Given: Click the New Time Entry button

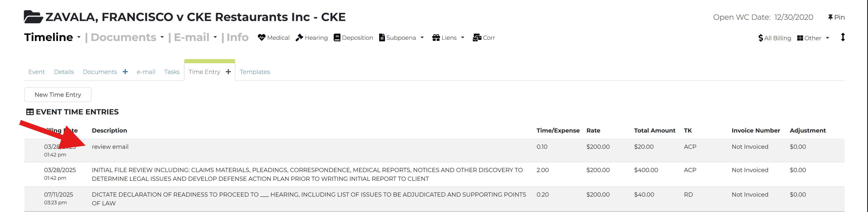Looking at the screenshot, I should point(58,95).
